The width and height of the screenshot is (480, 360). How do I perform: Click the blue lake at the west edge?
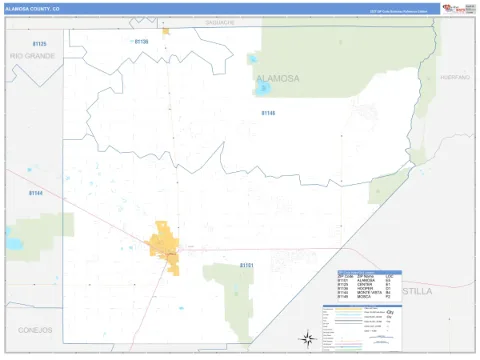coord(14,243)
